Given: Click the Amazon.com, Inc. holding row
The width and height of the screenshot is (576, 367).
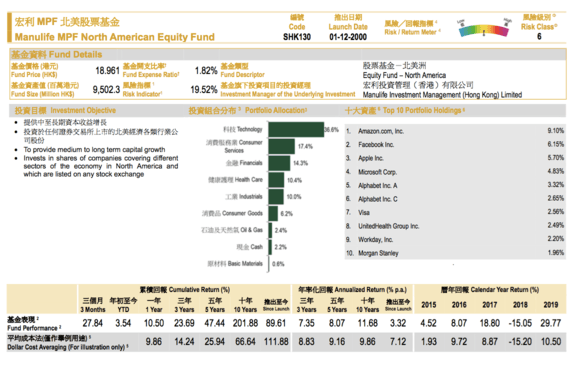Looking at the screenshot, I should 455,131.
